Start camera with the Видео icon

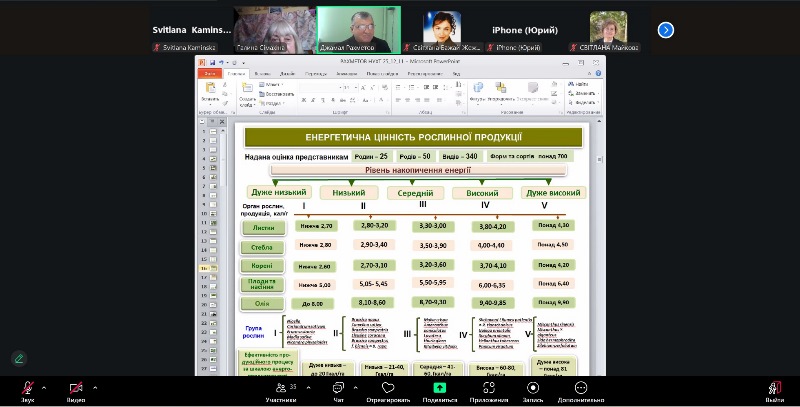76,389
